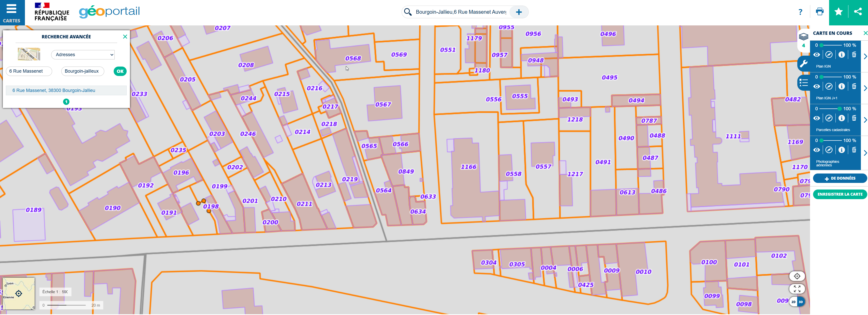The image size is (868, 315).
Task: Open the legend list icon
Action: click(804, 83)
